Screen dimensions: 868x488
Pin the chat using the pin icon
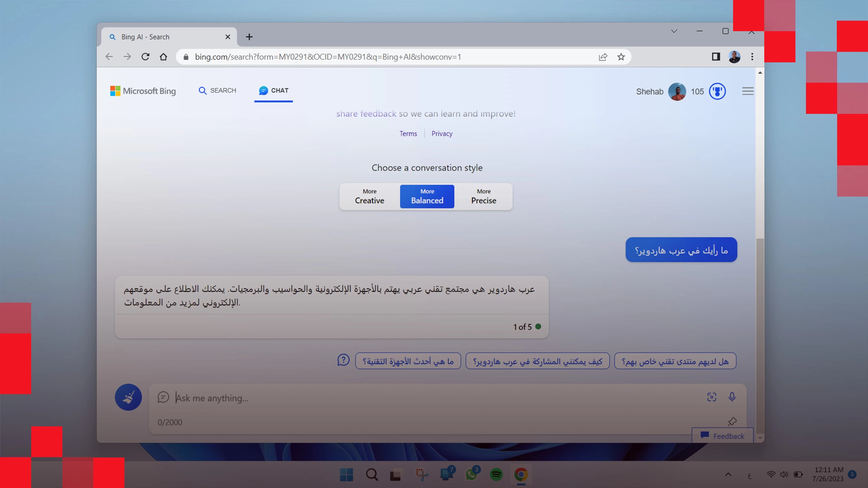(732, 421)
